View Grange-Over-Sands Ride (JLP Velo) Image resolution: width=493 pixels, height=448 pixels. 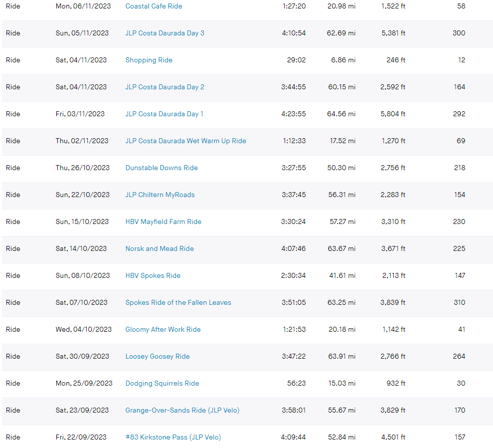coord(182,411)
